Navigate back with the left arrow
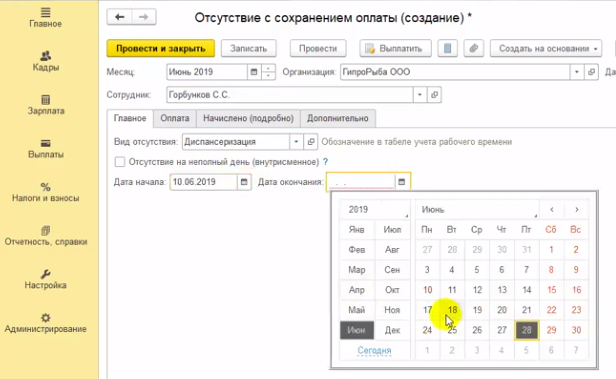 click(119, 17)
